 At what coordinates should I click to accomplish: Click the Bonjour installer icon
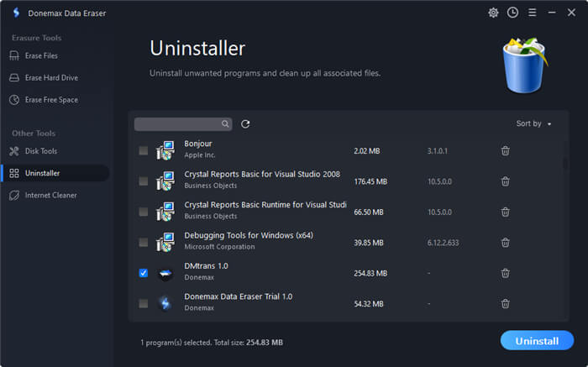165,150
